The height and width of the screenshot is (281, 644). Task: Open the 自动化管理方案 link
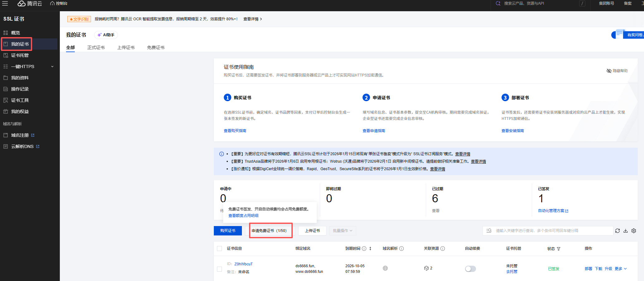point(553,211)
